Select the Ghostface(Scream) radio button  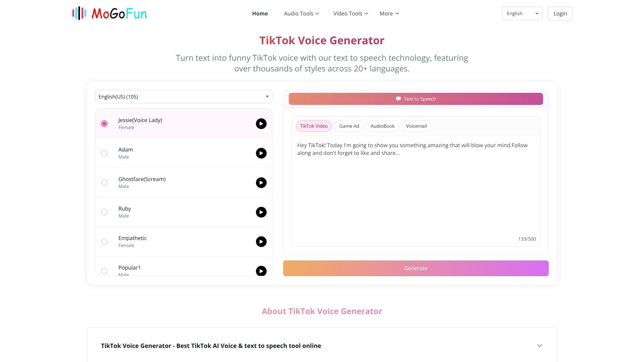tap(104, 183)
